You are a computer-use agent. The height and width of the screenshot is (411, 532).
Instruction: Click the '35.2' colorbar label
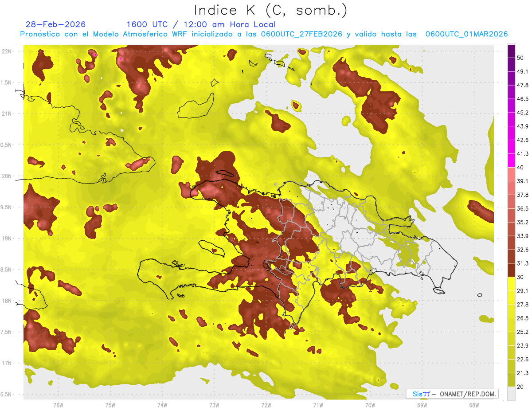coord(523,222)
